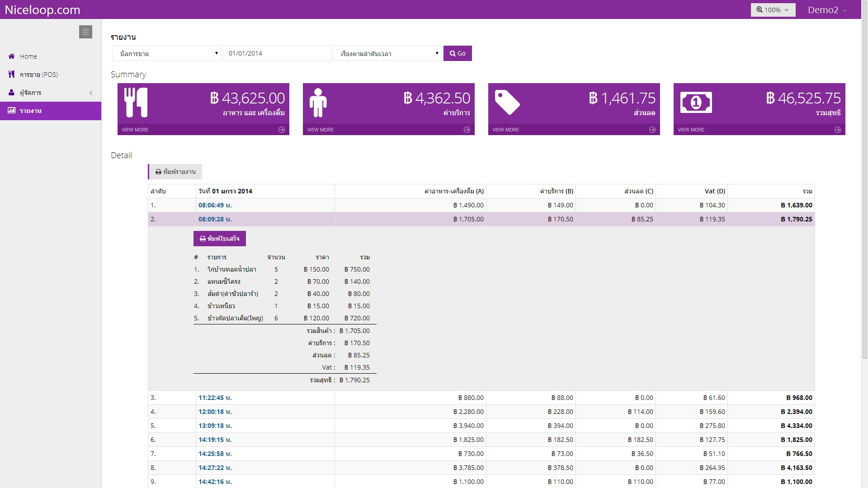
Task: Open the 12:00:18 น. bill row
Action: [481, 412]
